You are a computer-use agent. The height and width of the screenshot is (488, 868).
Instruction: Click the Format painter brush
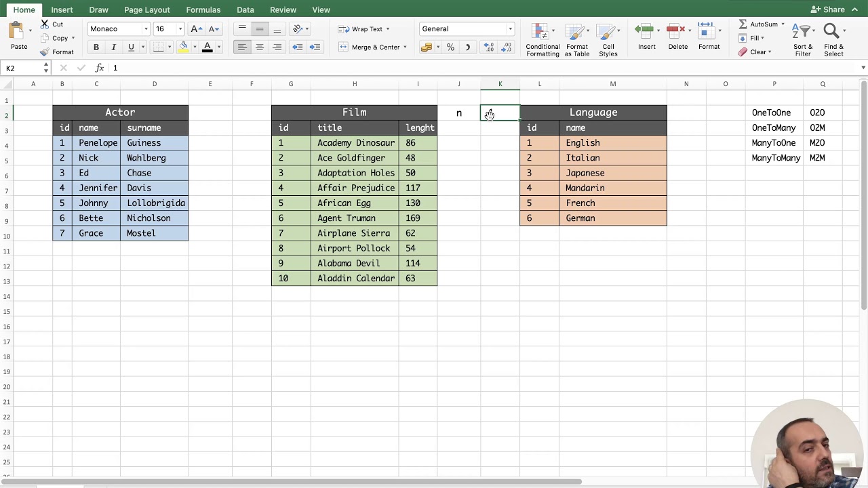coord(45,52)
